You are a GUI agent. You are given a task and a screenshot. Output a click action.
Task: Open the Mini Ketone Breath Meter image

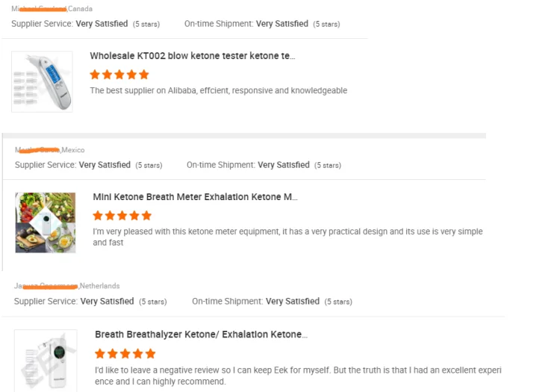pos(46,223)
